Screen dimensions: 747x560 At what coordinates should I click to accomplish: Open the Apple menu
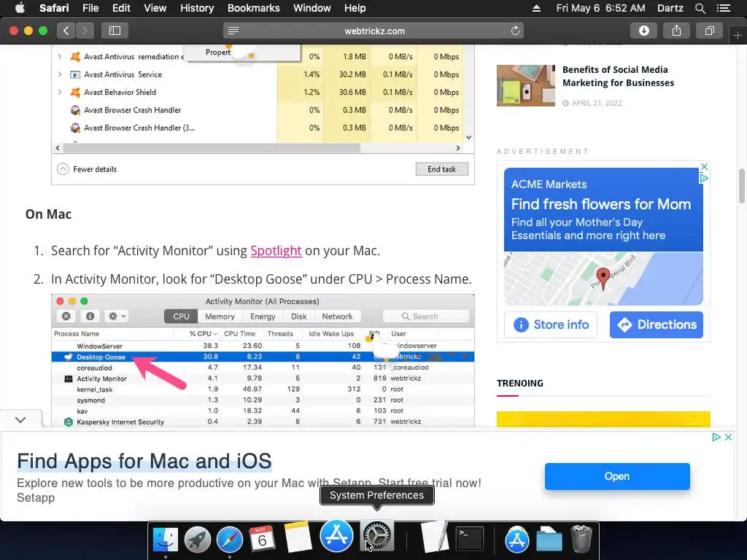click(x=20, y=8)
